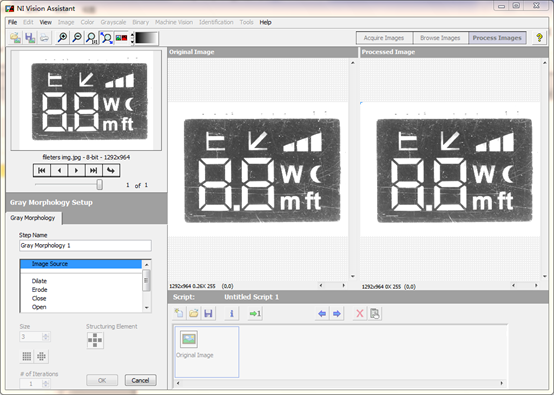This screenshot has width=554, height=395.
Task: Click operation list scroll up arrow
Action: (x=147, y=264)
